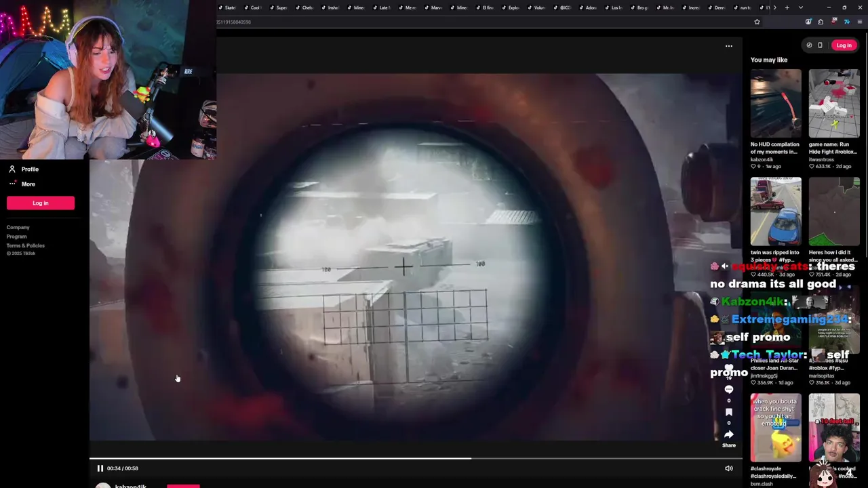
Task: Open the browser extensions puzzle icon
Action: point(821,22)
